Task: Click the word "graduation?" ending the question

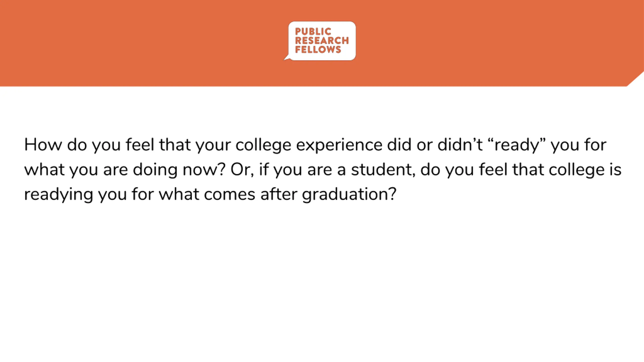Action: [349, 195]
